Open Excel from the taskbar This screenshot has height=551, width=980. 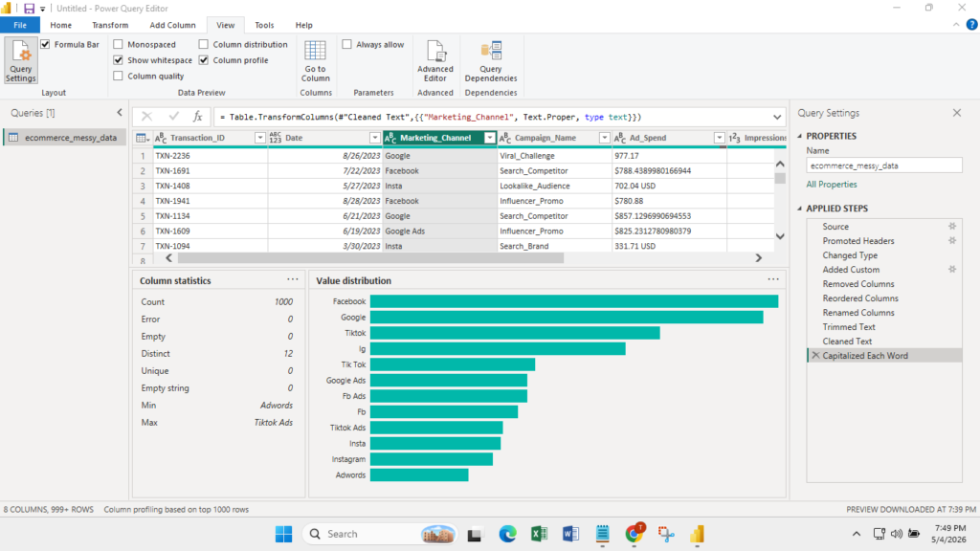pos(539,534)
